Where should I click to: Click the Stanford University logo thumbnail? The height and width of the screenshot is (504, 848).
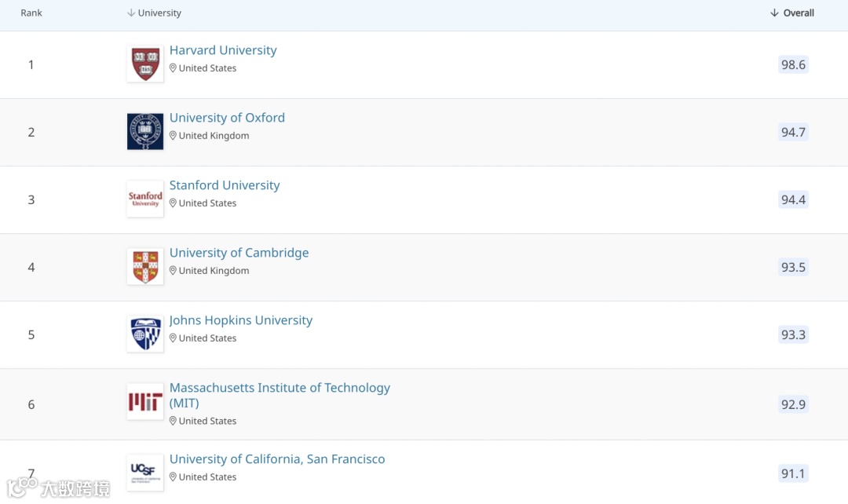coord(145,199)
